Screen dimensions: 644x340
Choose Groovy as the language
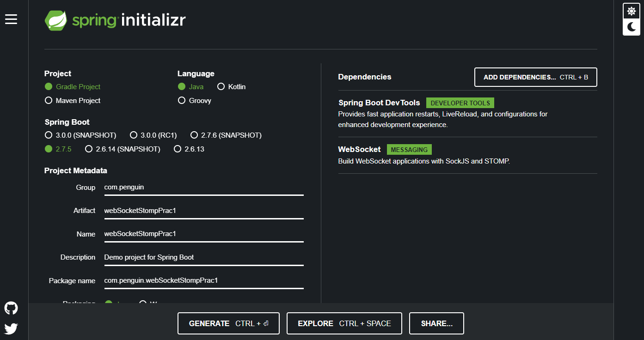click(x=195, y=101)
